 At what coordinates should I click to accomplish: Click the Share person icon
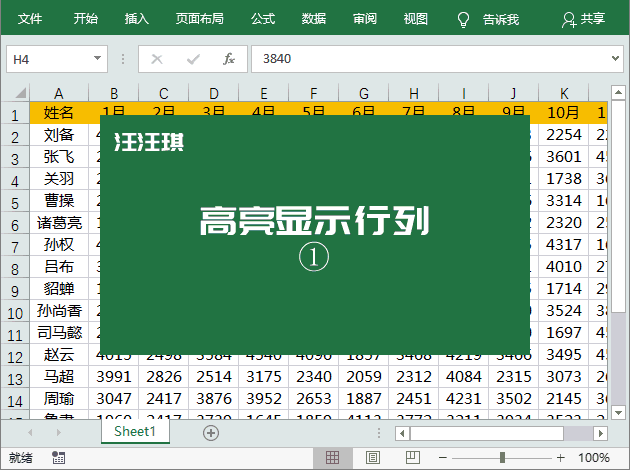569,20
